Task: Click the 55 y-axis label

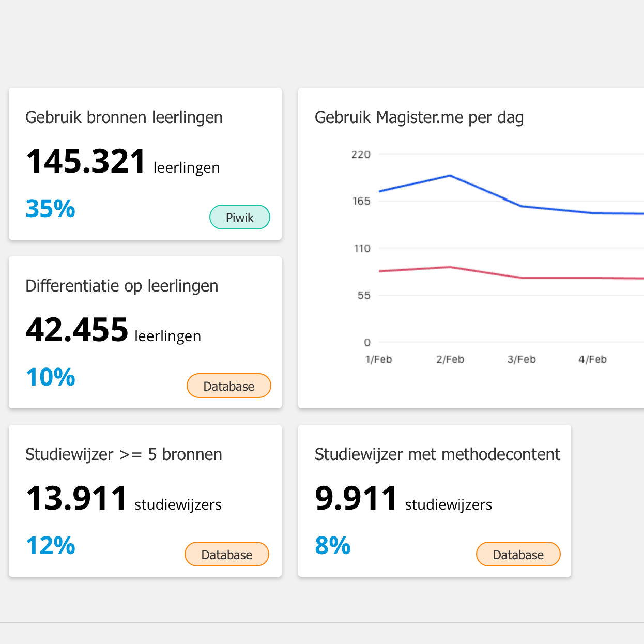Action: coord(364,295)
